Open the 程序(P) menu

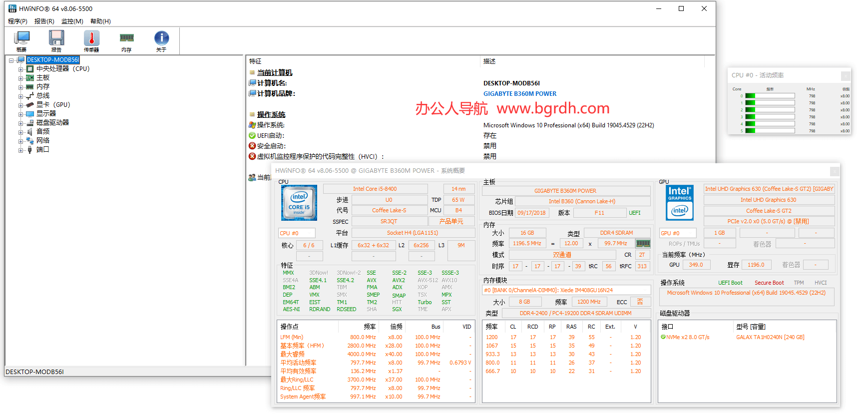point(17,21)
